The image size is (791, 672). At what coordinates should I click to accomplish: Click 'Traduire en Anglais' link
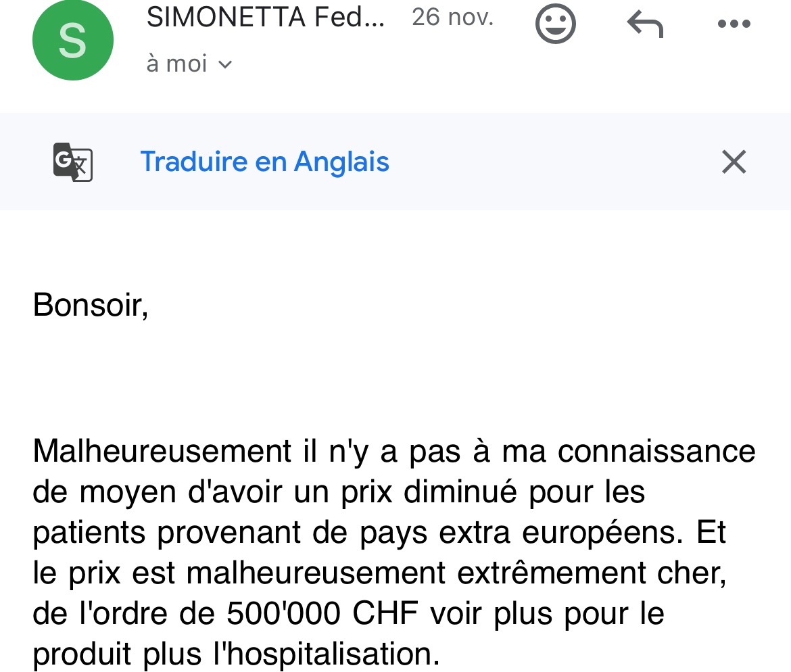pos(264,162)
